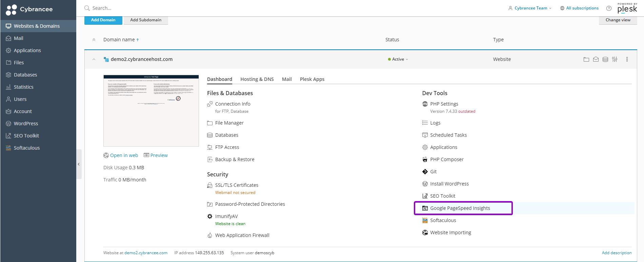
Task: Switch to the Dashboard tab
Action: [x=220, y=79]
